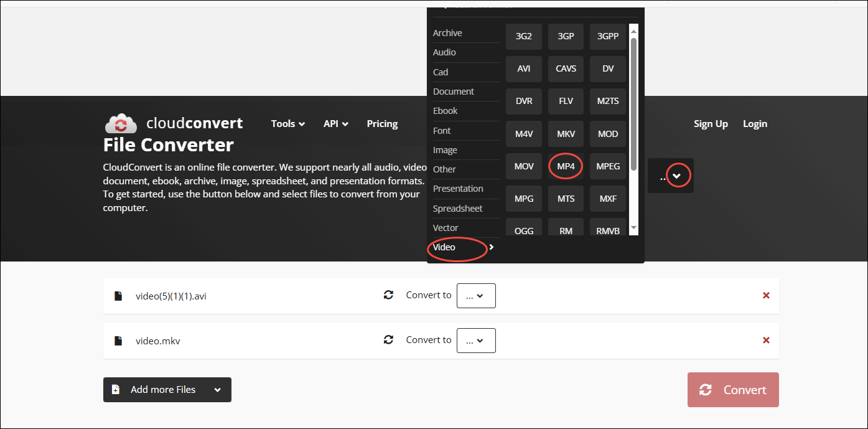The height and width of the screenshot is (429, 868).
Task: Expand the Video category arrow
Action: tap(492, 247)
